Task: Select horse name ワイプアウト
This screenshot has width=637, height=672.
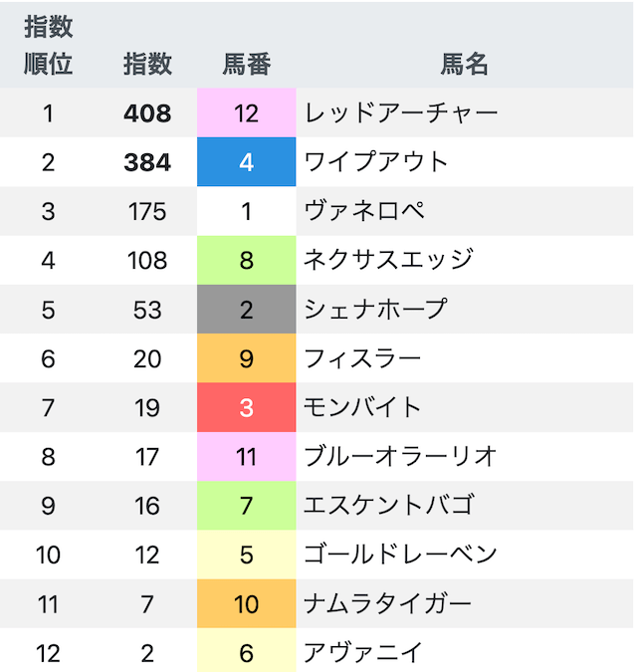Action: (x=375, y=162)
